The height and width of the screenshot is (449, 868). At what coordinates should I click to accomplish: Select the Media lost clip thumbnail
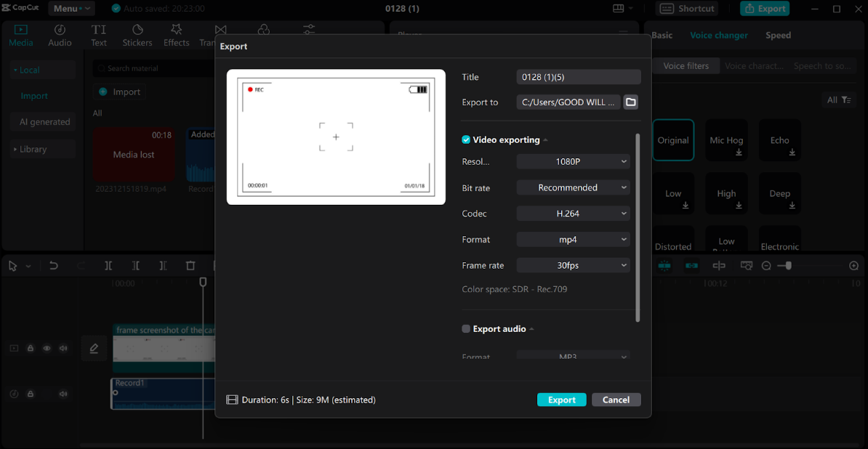click(x=134, y=154)
